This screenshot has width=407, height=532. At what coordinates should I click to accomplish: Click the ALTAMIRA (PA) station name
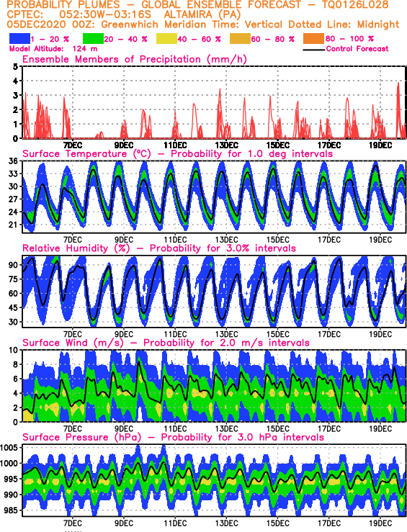202,15
